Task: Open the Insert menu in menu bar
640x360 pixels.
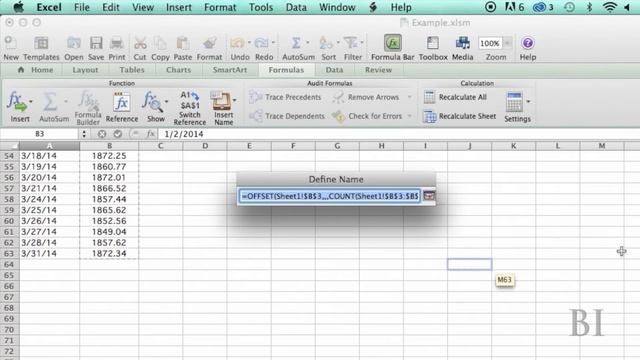Action: (x=179, y=7)
